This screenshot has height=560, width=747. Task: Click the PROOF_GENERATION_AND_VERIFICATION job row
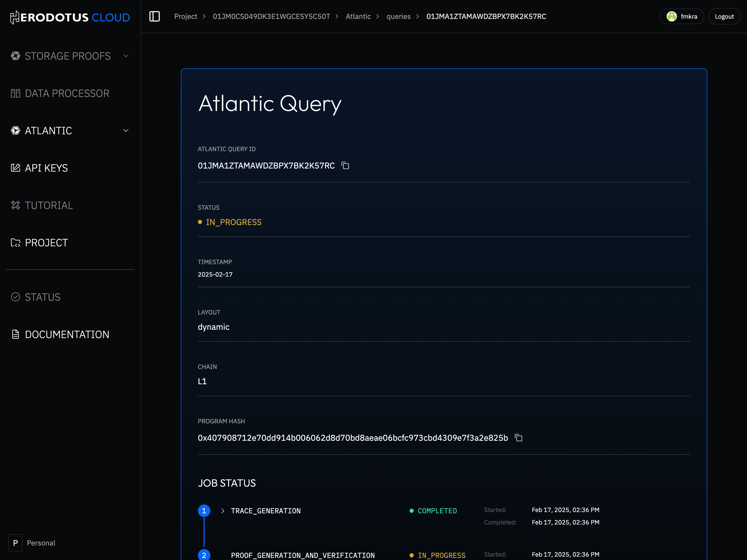pyautogui.click(x=303, y=555)
